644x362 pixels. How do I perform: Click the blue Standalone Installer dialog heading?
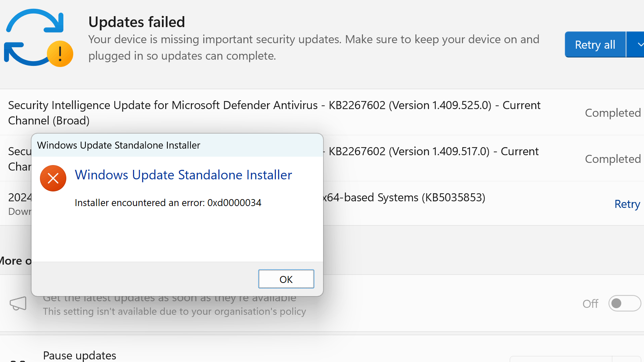pyautogui.click(x=183, y=175)
